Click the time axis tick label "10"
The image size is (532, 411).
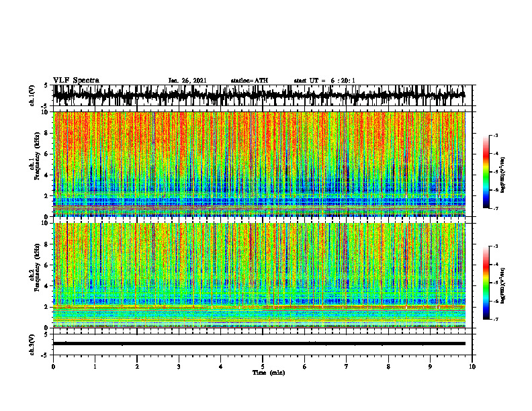tap(472, 367)
